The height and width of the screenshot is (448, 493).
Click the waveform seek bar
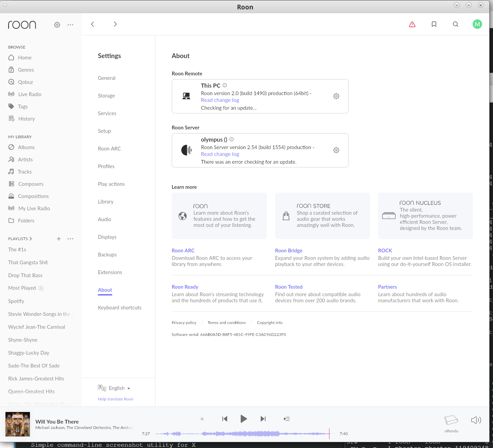click(x=242, y=434)
